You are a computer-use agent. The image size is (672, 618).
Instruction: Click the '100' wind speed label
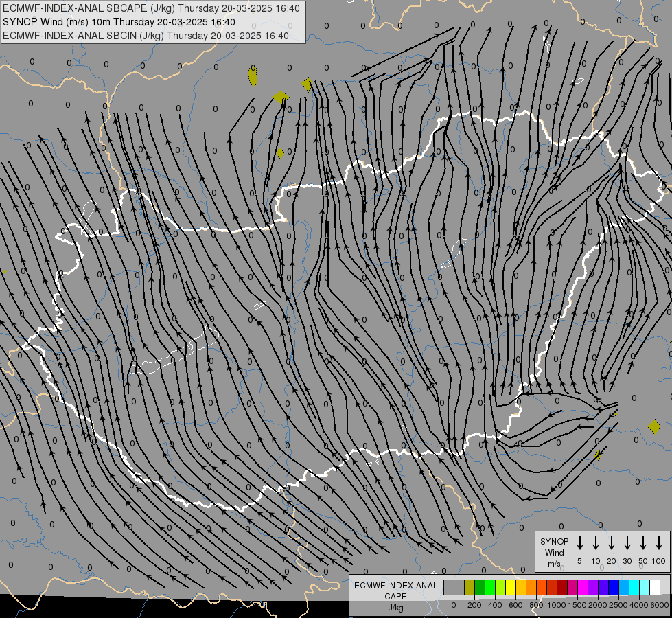coord(659,561)
